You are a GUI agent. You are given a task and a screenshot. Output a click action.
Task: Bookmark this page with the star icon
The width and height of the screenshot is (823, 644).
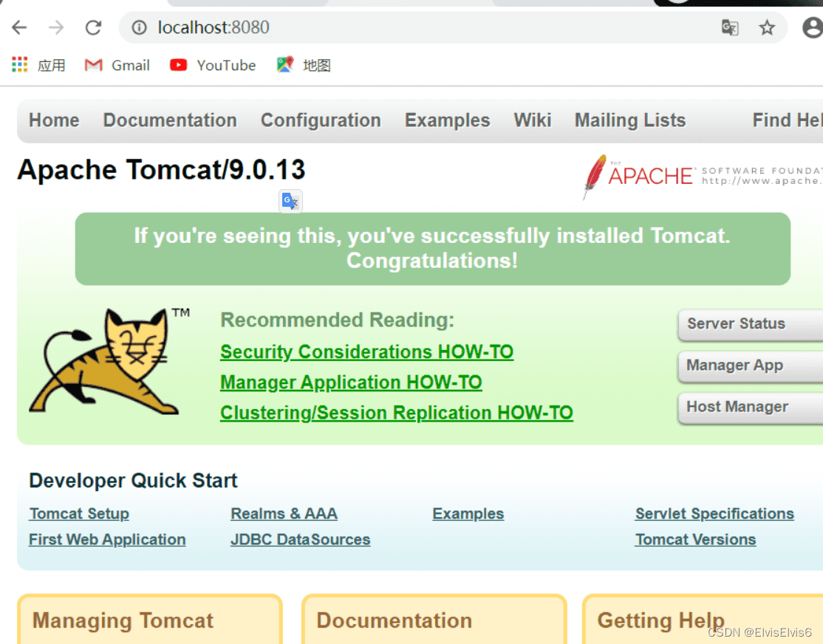(x=767, y=27)
